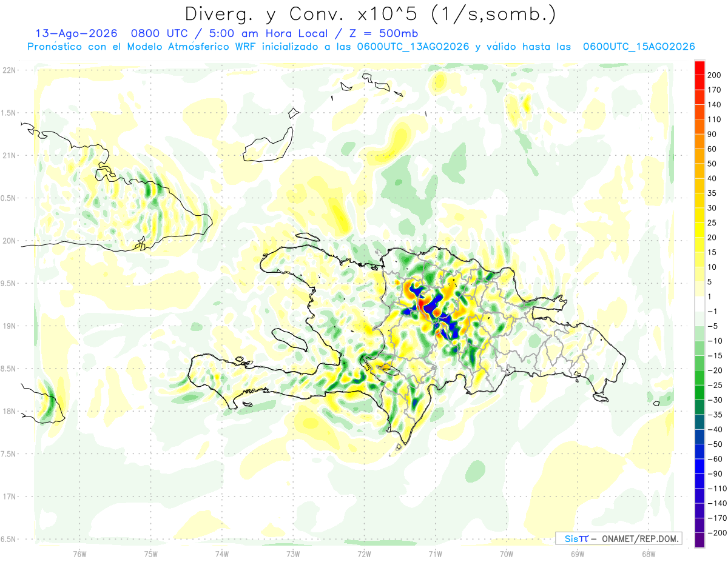
Task: Click the '9.5N' latitude label
Action: 9,283
